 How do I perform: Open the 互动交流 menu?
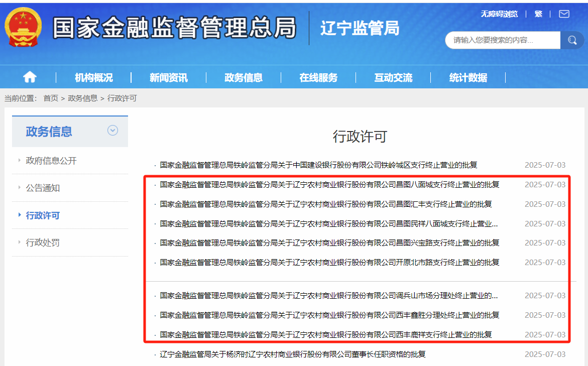(393, 78)
